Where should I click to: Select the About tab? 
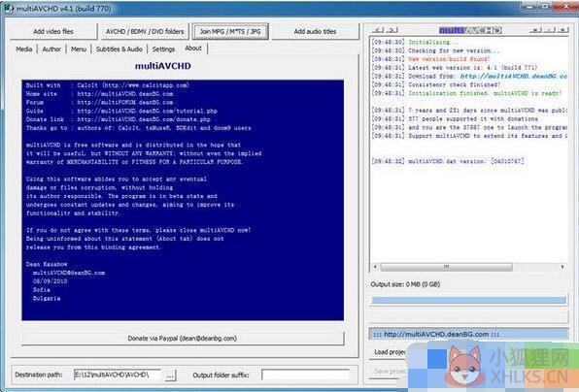(193, 49)
